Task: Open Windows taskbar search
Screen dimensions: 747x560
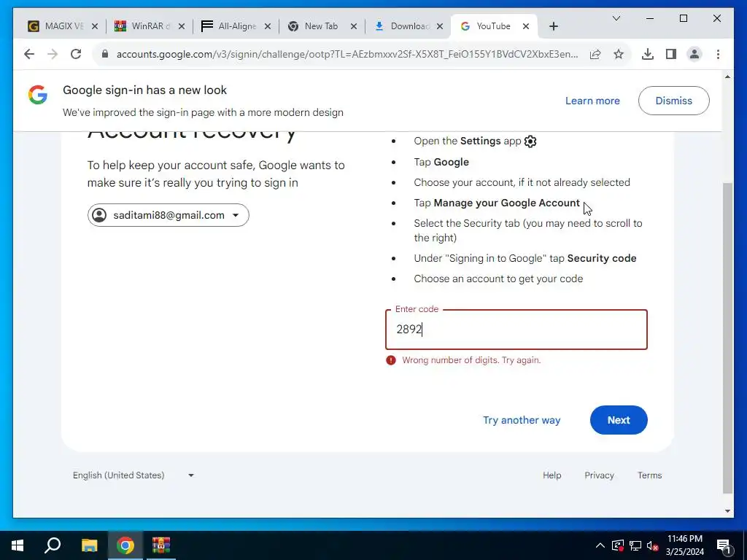Action: click(53, 545)
